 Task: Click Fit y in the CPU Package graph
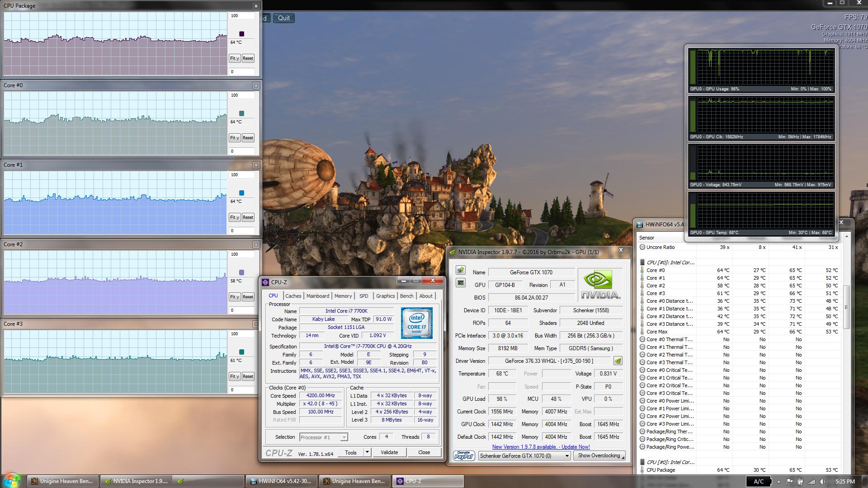coord(234,58)
